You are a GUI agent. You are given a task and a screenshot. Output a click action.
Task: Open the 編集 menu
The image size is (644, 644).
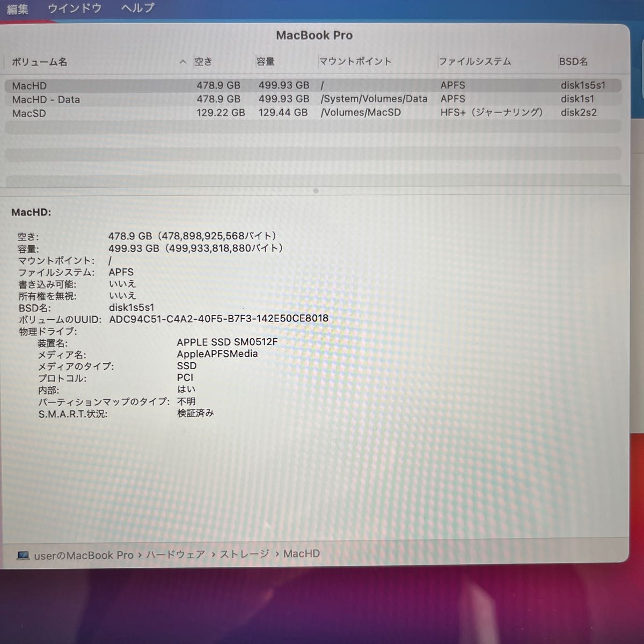tap(17, 9)
